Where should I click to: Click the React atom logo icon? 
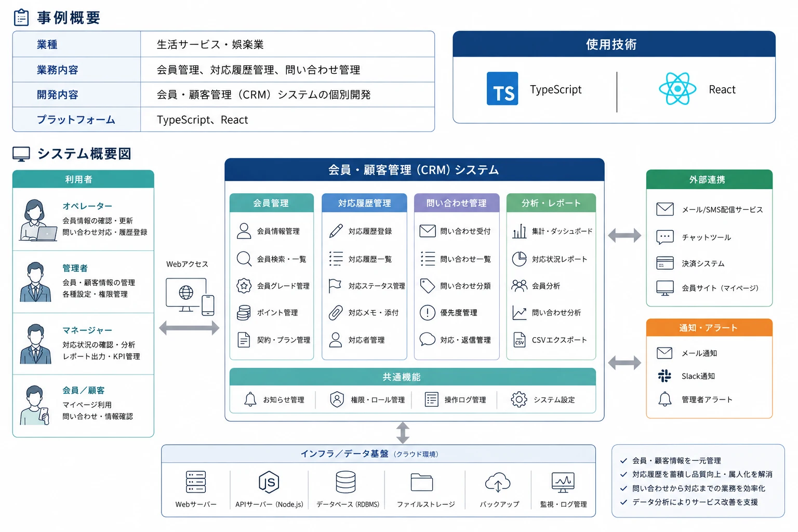coord(677,89)
